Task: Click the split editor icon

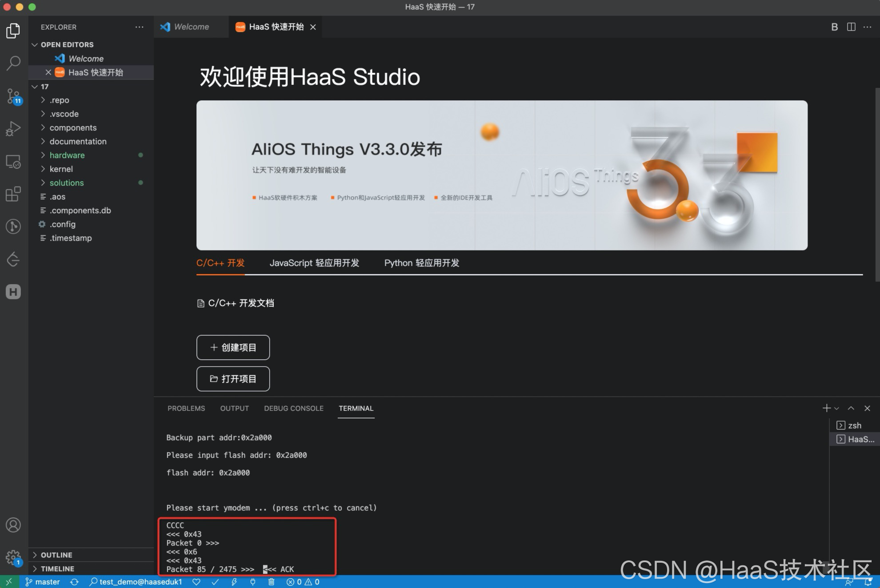Action: point(851,27)
